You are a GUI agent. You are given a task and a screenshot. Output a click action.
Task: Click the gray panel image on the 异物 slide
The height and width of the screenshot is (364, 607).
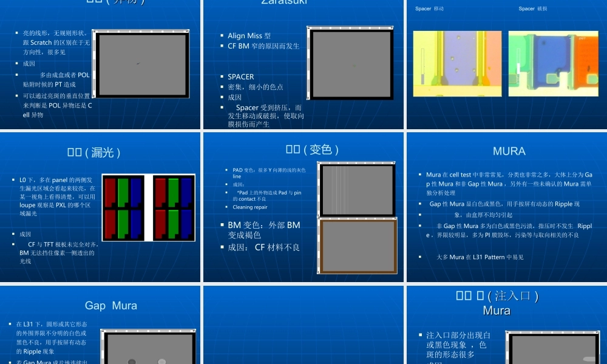pyautogui.click(x=141, y=64)
